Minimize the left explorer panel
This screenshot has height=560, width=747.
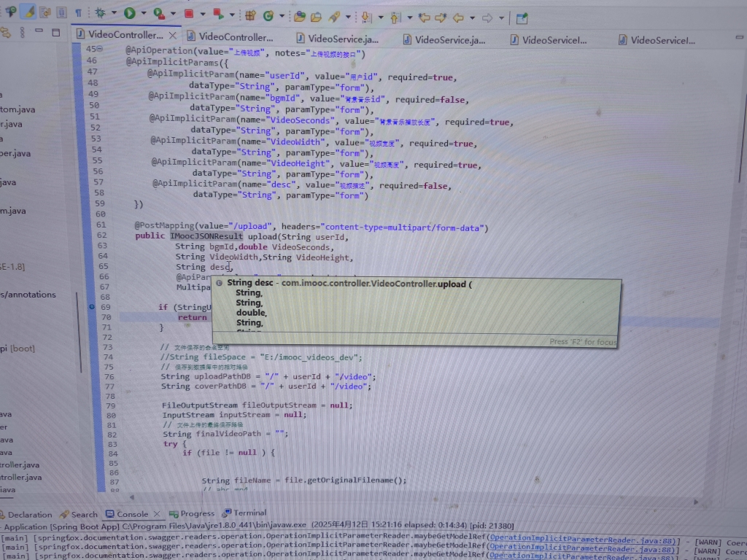click(39, 31)
